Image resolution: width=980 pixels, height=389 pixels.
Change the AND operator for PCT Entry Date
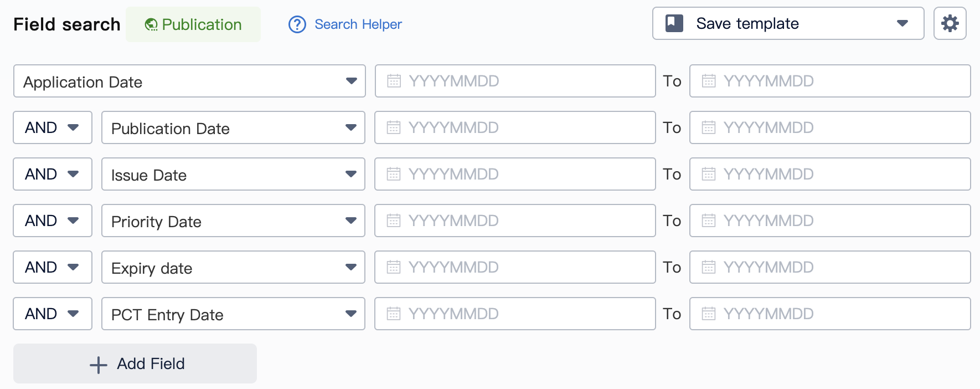pyautogui.click(x=53, y=314)
